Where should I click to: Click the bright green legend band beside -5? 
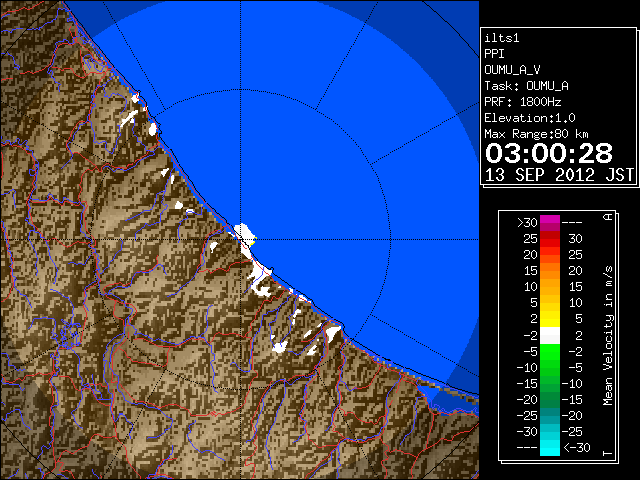click(550, 352)
